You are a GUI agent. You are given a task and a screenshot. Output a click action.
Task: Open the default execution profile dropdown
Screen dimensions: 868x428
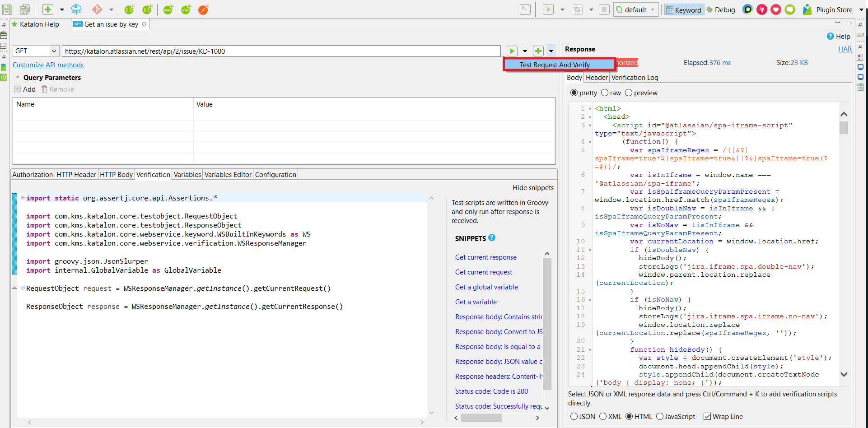636,9
